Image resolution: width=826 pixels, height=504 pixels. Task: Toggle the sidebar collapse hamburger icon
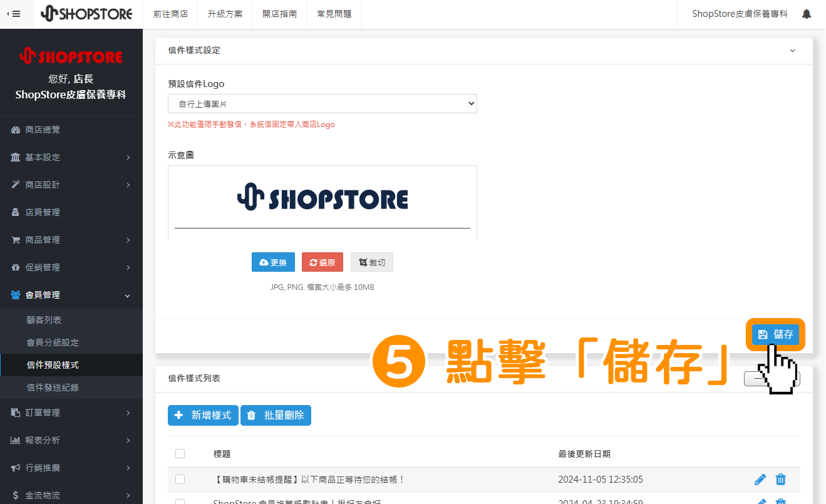[14, 14]
